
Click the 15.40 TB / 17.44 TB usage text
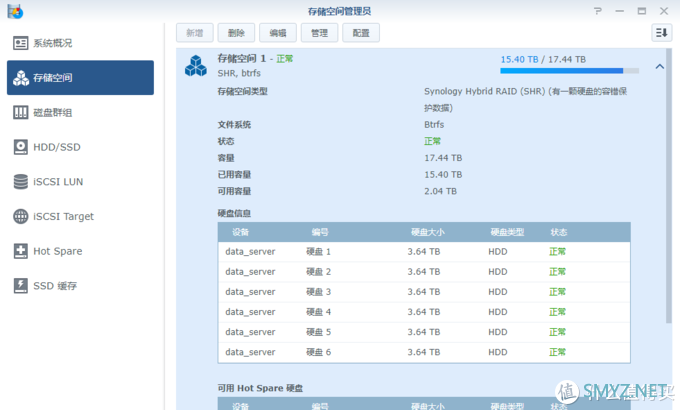coord(543,59)
